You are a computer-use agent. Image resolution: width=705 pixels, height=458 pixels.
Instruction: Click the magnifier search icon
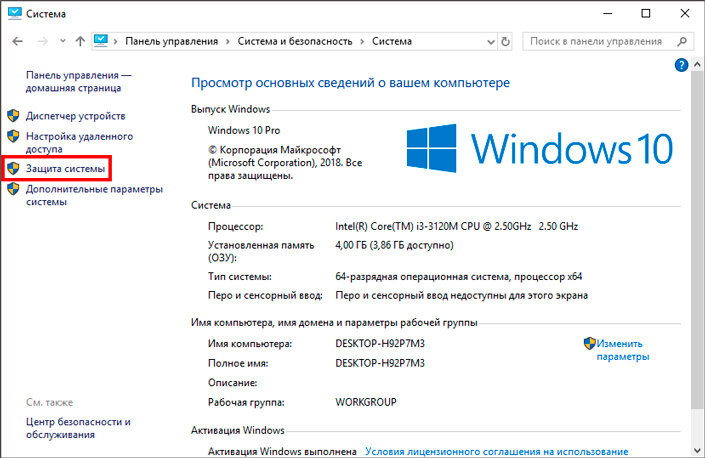click(682, 41)
